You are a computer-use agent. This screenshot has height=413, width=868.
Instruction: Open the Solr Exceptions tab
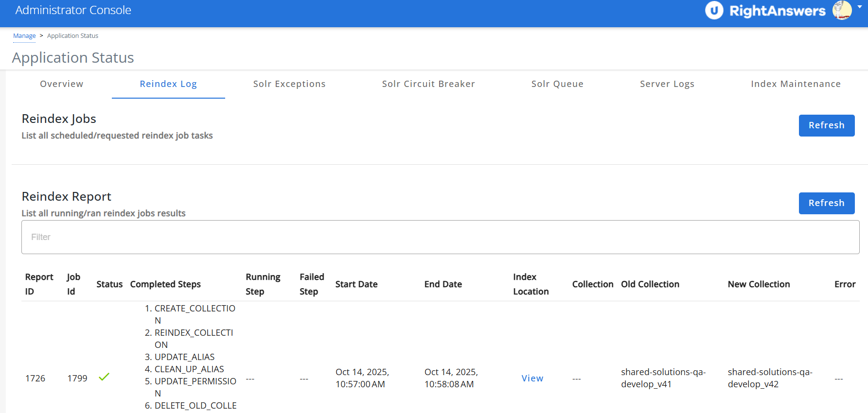click(289, 84)
